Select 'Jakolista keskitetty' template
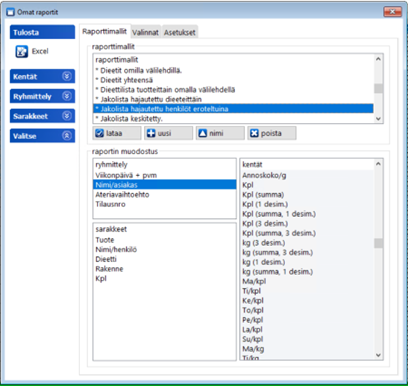Image resolution: width=408 pixels, height=386 pixels. click(x=233, y=118)
